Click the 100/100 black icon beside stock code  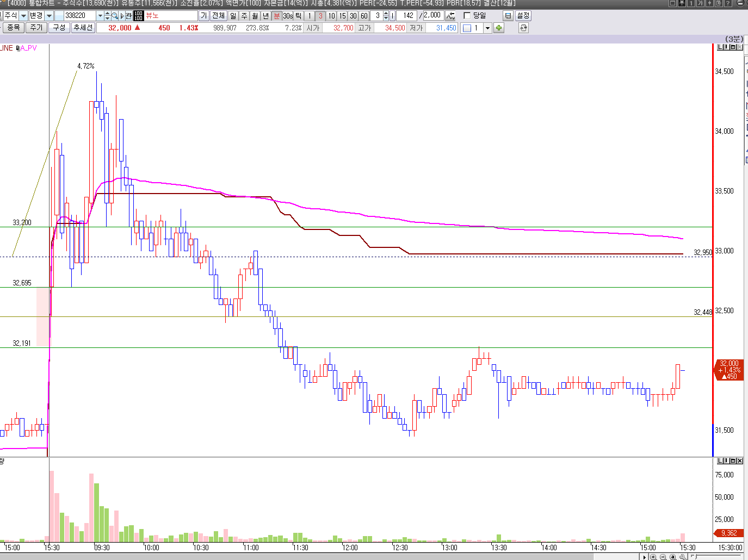pos(138,16)
